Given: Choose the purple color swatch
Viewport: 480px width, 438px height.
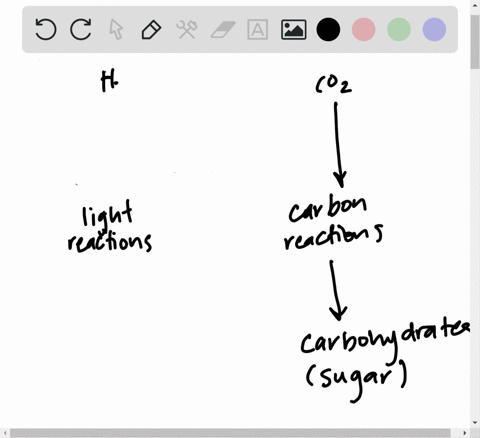Looking at the screenshot, I should click(434, 30).
